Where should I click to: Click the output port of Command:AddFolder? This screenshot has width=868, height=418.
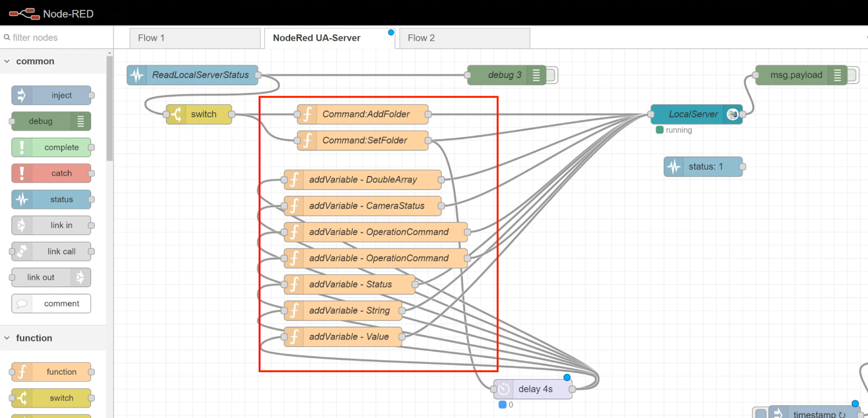428,114
